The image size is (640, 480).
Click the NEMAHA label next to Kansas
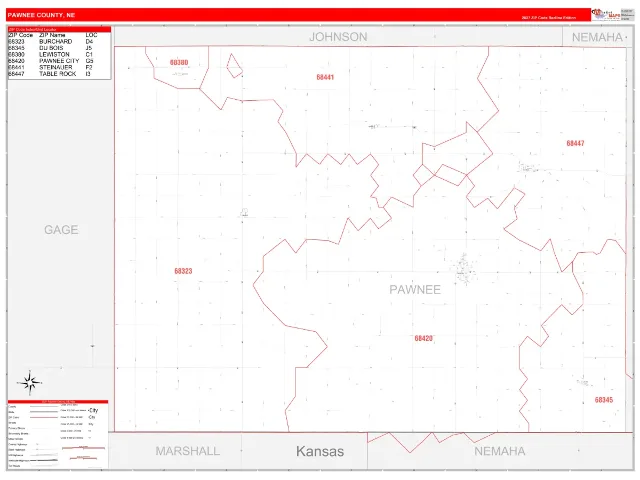pos(500,451)
